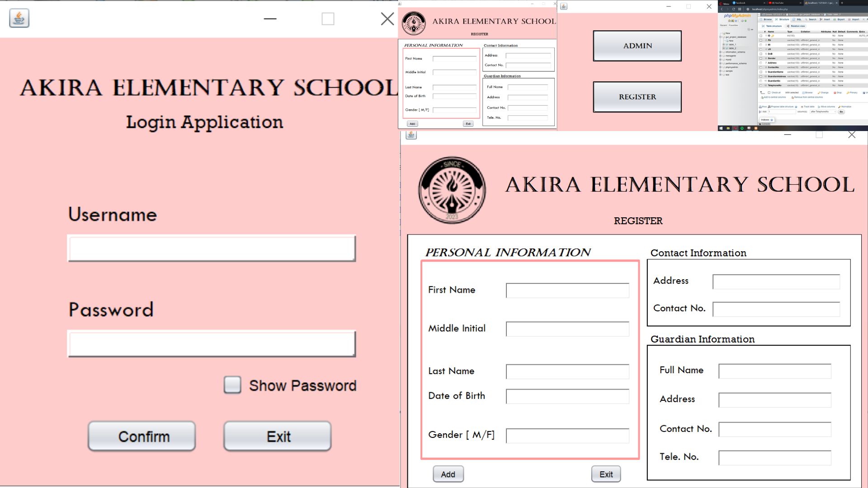Expand the gui_project_database tree node
The image size is (868, 488).
(x=720, y=37)
